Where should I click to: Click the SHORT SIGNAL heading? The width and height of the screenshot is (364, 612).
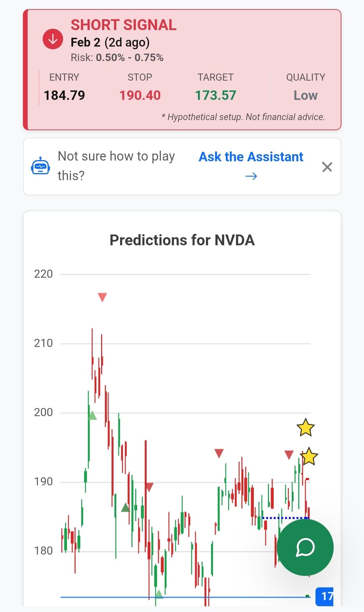pos(123,25)
